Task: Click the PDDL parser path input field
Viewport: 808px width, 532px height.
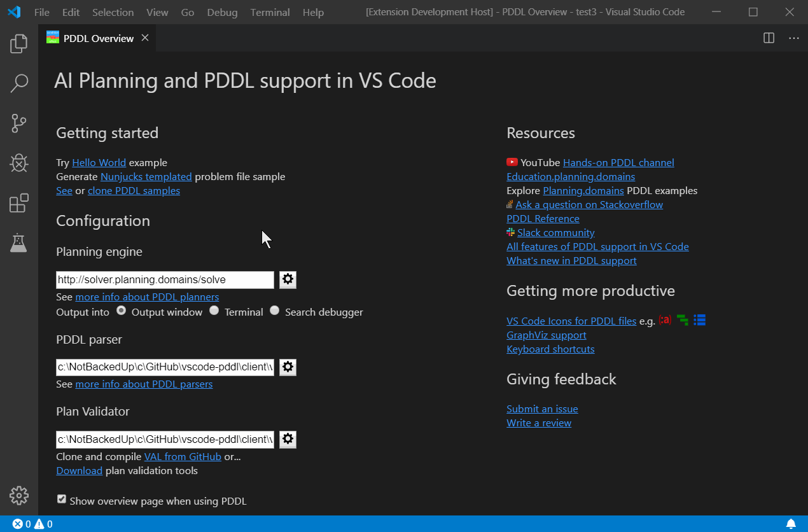Action: [165, 367]
